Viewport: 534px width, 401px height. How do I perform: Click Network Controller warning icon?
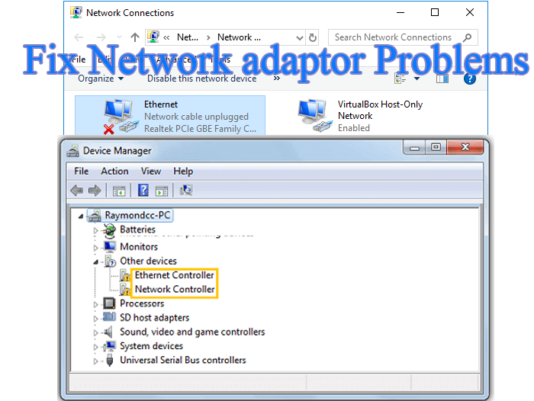click(x=125, y=290)
